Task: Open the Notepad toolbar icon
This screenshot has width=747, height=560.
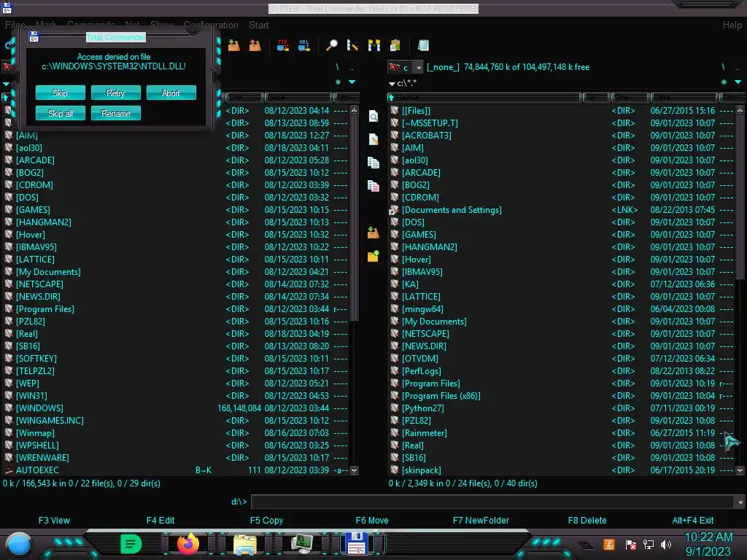Action: click(423, 45)
